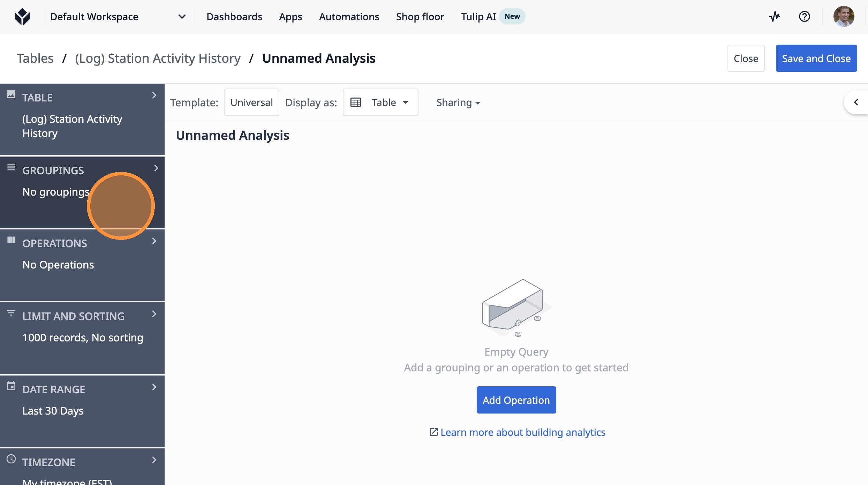This screenshot has height=485, width=868.
Task: Click Save and Close button
Action: (816, 58)
